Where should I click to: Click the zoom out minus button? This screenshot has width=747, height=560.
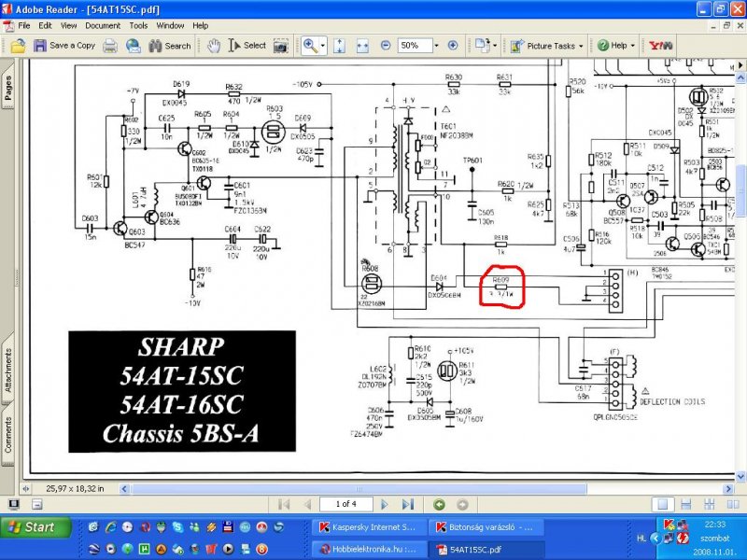click(386, 45)
